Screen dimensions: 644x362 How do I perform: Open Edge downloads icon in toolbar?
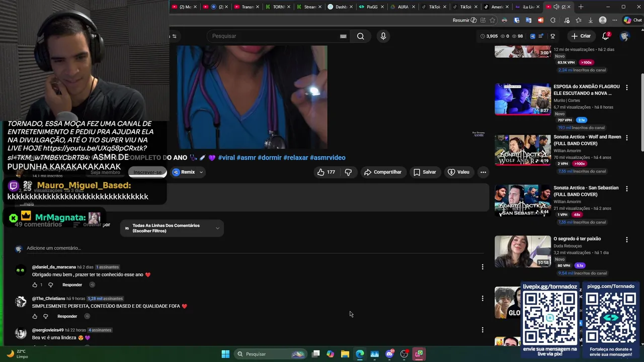tap(590, 20)
